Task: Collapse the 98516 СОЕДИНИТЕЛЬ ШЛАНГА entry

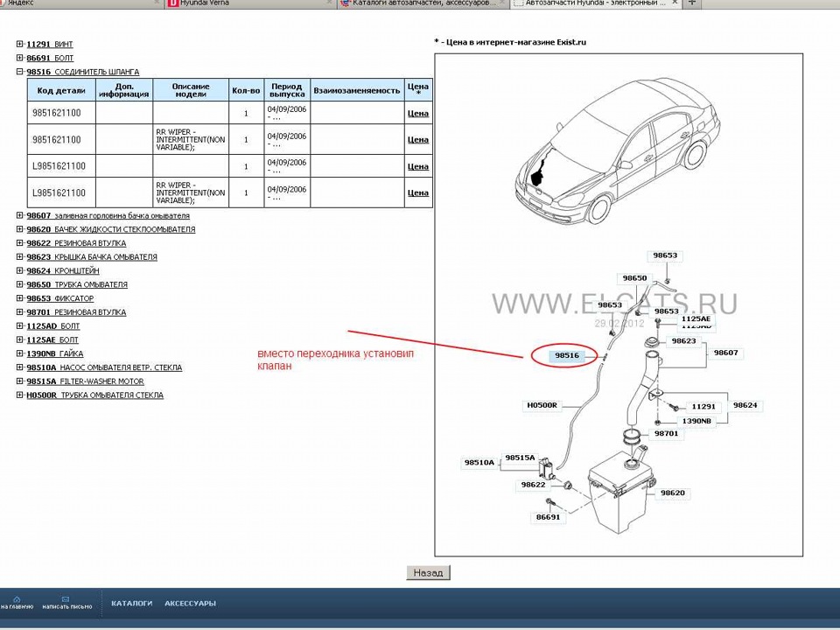Action: coord(19,71)
